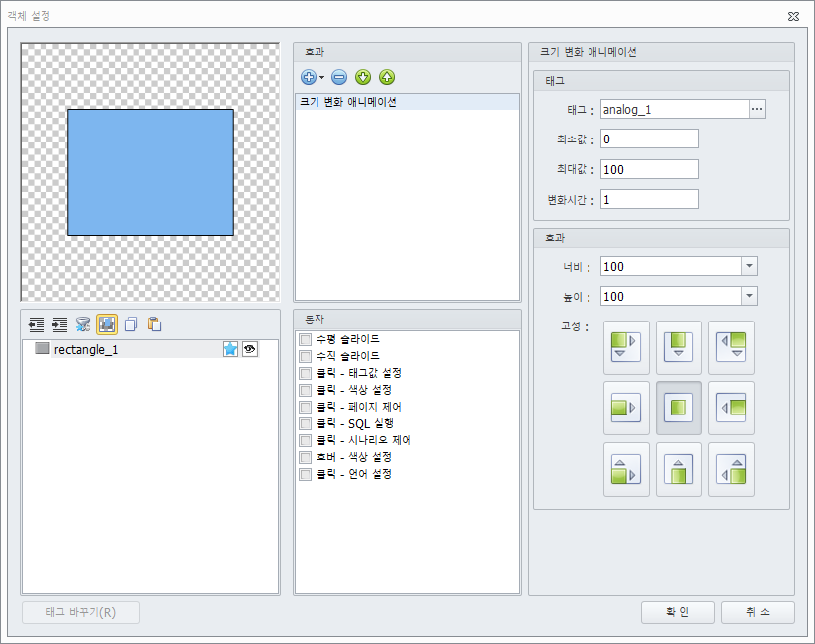
Task: Select top-left anchor fix icon
Action: (626, 347)
